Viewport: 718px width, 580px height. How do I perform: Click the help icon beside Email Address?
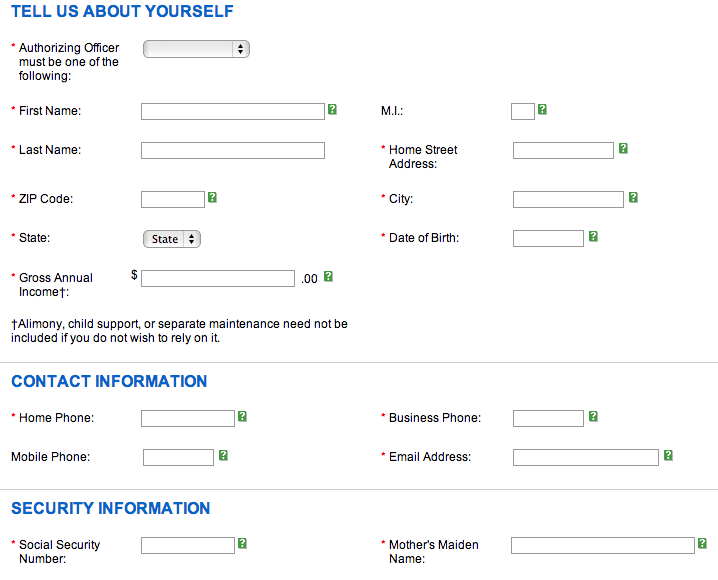668,455
